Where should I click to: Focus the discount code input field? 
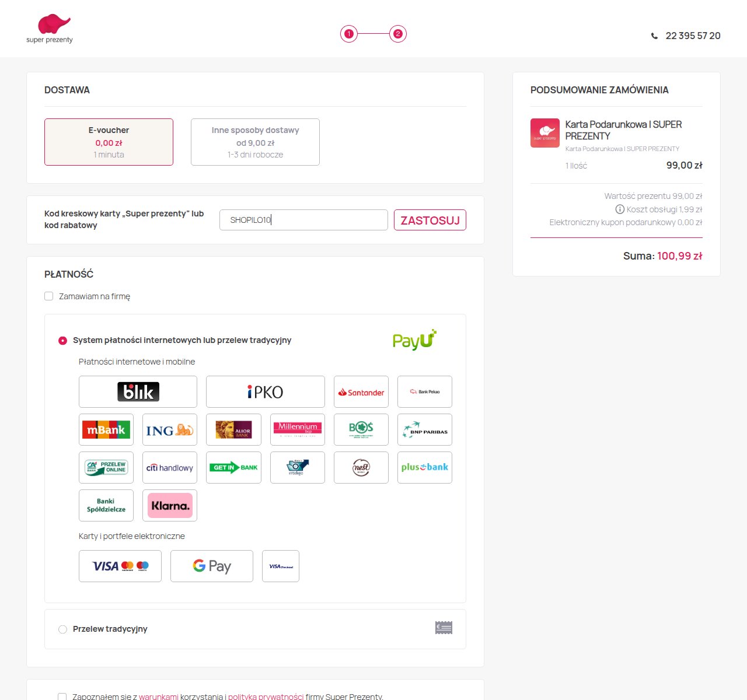[x=303, y=220]
